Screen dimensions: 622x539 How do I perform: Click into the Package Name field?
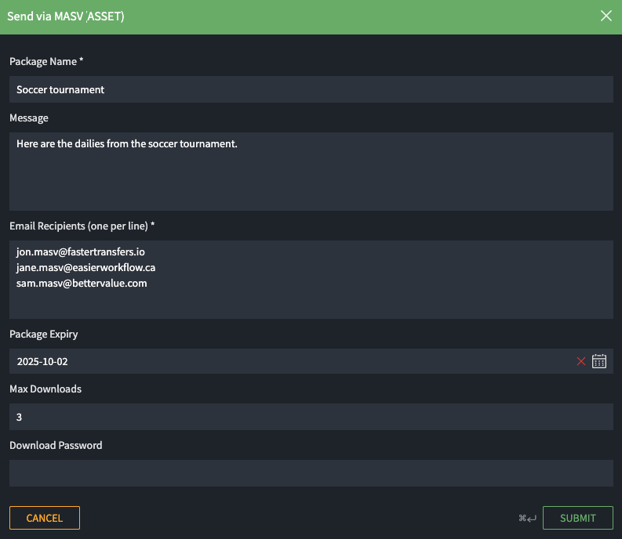click(311, 89)
